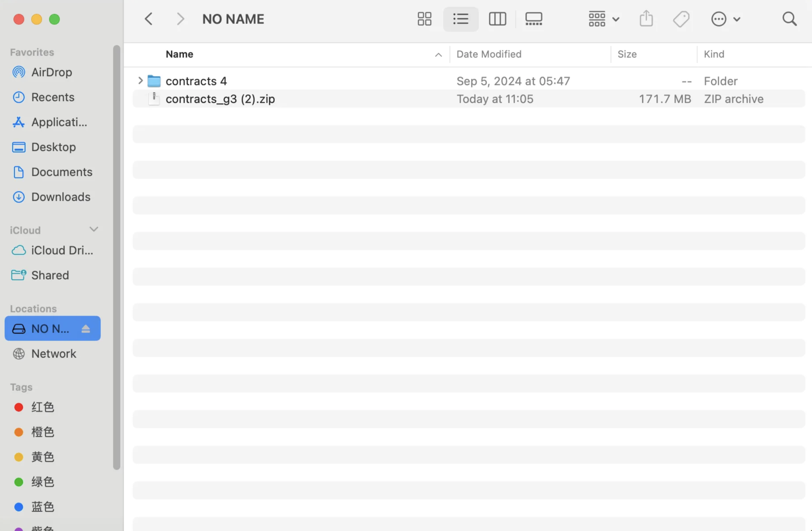Open Downloads in the sidebar
The image size is (812, 531).
[60, 197]
